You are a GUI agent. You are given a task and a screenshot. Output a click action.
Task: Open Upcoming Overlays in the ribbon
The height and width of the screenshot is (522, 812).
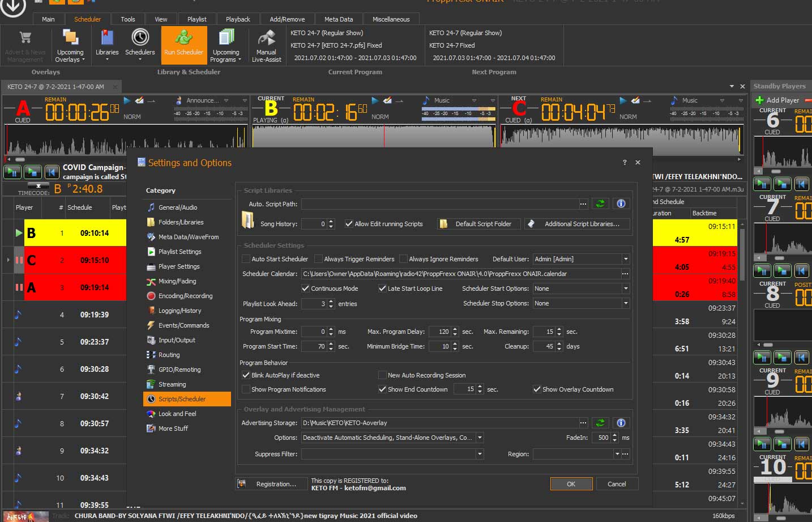[70, 46]
